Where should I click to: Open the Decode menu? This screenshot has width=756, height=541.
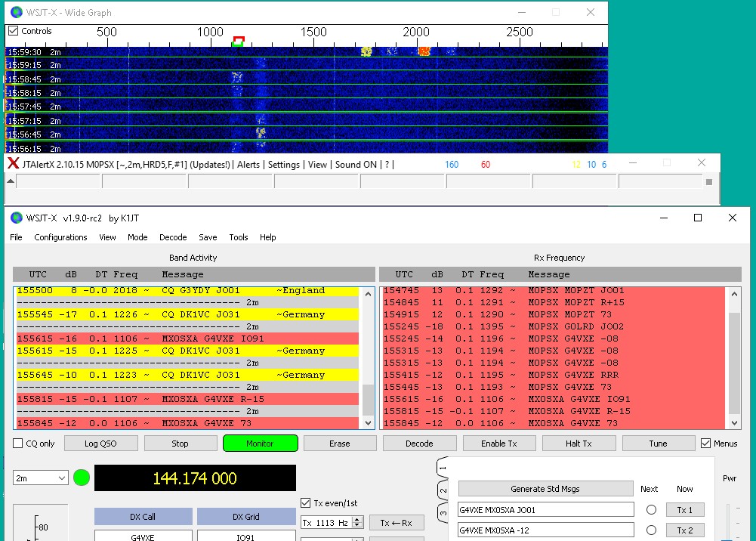coord(173,237)
